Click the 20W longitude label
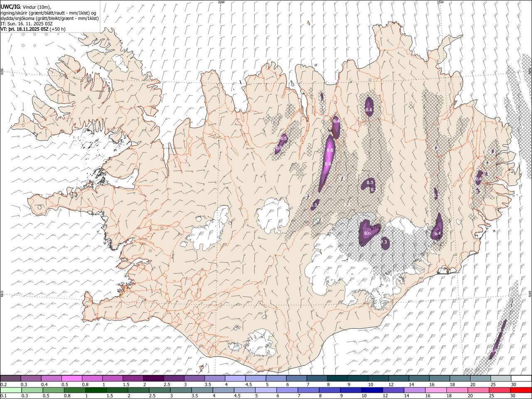Viewport: 532px width, 399px height. point(221,2)
